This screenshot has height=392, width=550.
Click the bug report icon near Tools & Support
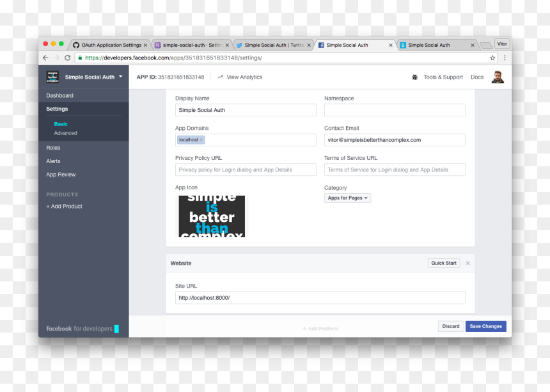[414, 77]
